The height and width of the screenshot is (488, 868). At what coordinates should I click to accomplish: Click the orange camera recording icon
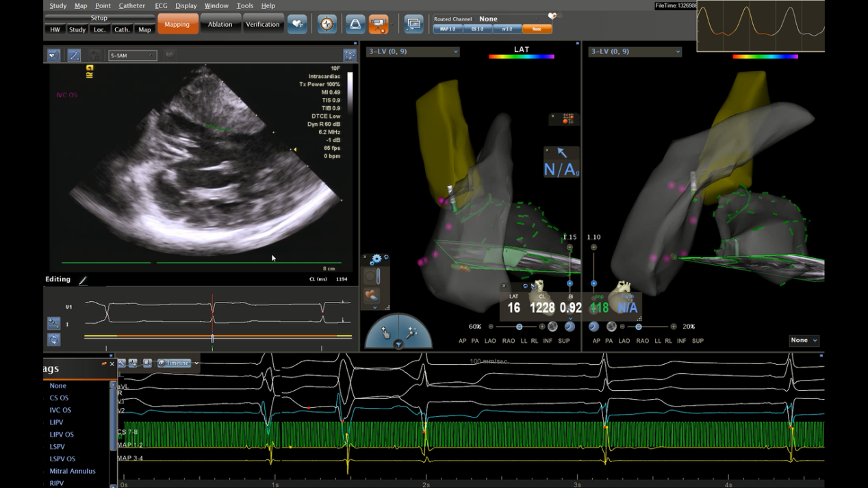pos(379,24)
